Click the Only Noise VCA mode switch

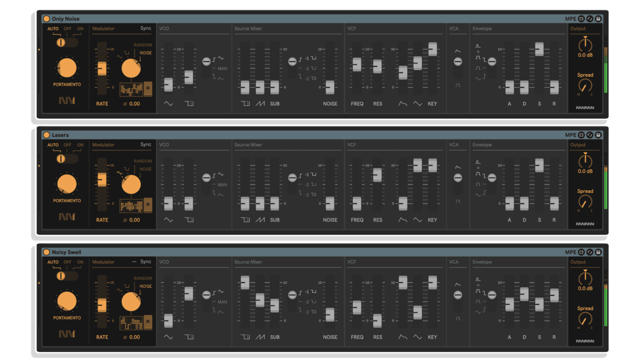tap(458, 62)
